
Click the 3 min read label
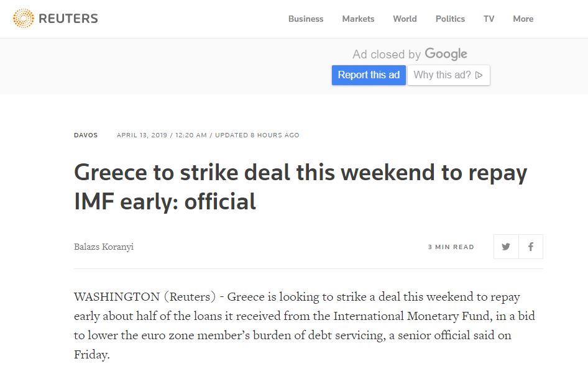(x=451, y=247)
